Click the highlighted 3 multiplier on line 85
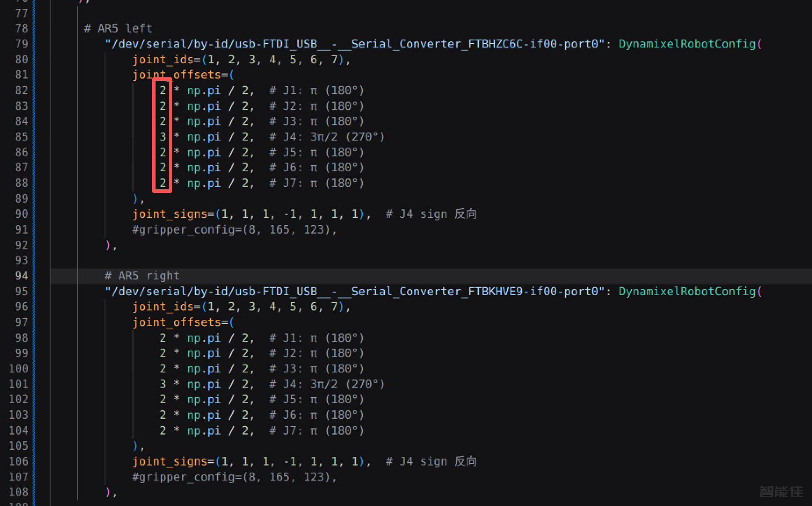The height and width of the screenshot is (506, 812). click(x=163, y=137)
